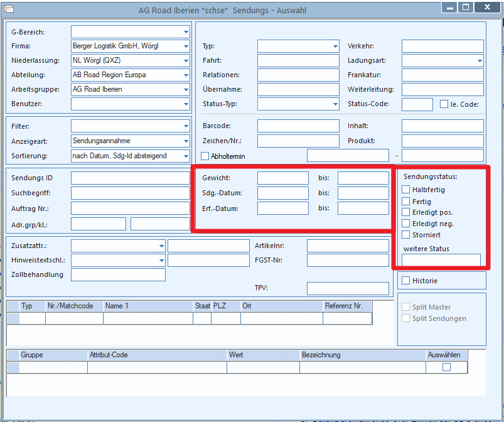504x422 pixels.
Task: Click the Auftrag Nr. field
Action: (x=131, y=208)
